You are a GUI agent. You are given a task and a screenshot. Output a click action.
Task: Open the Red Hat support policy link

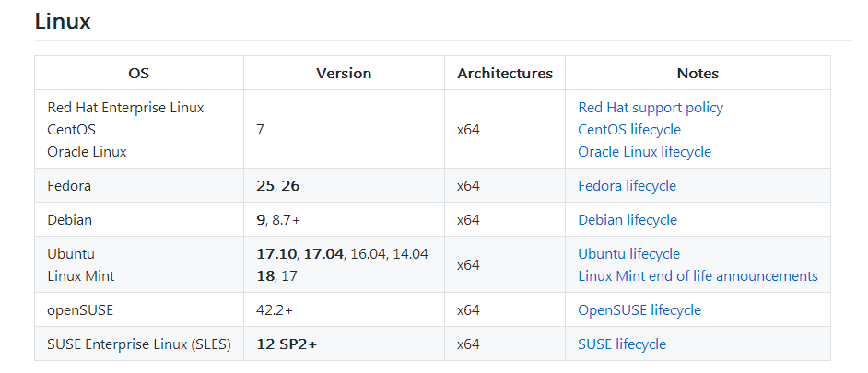(x=651, y=108)
